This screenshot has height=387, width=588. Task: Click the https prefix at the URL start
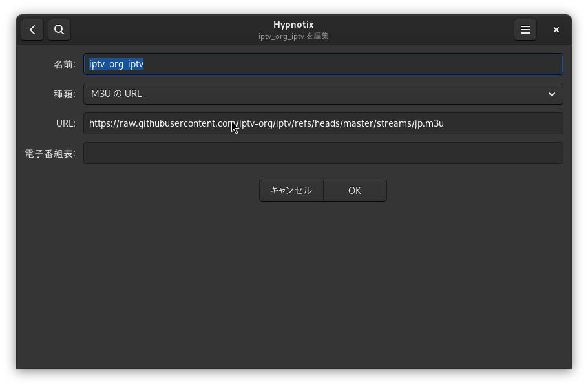click(101, 123)
